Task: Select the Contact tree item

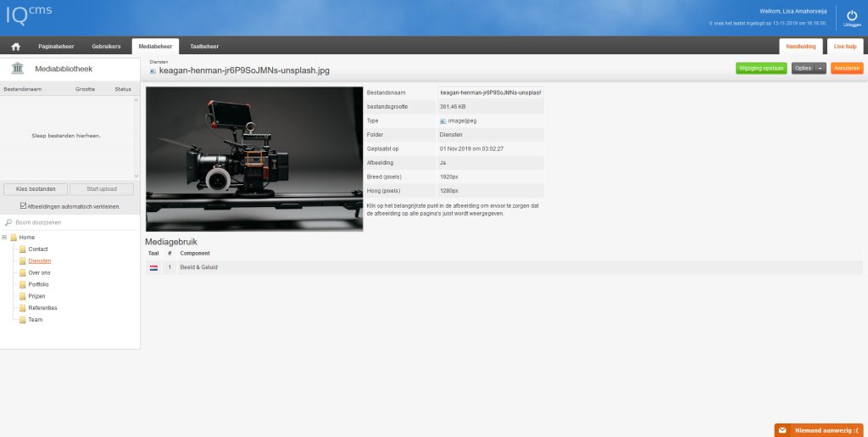Action: pos(38,249)
